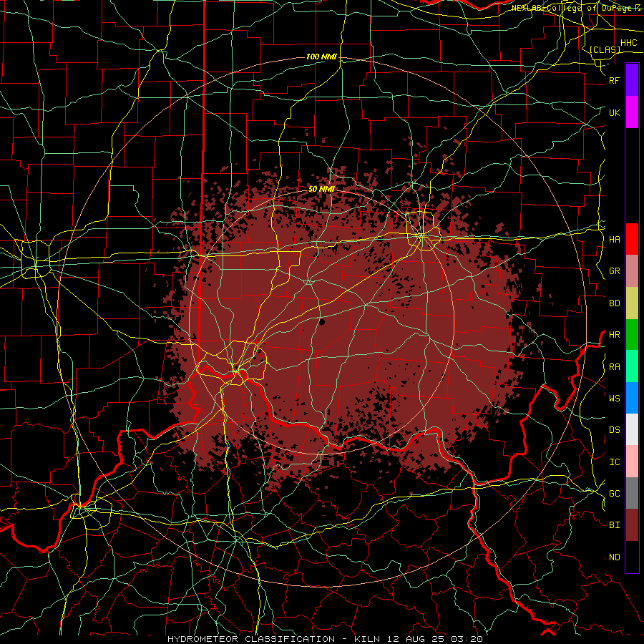
Task: Click the BD legend label
Action: pos(614,303)
